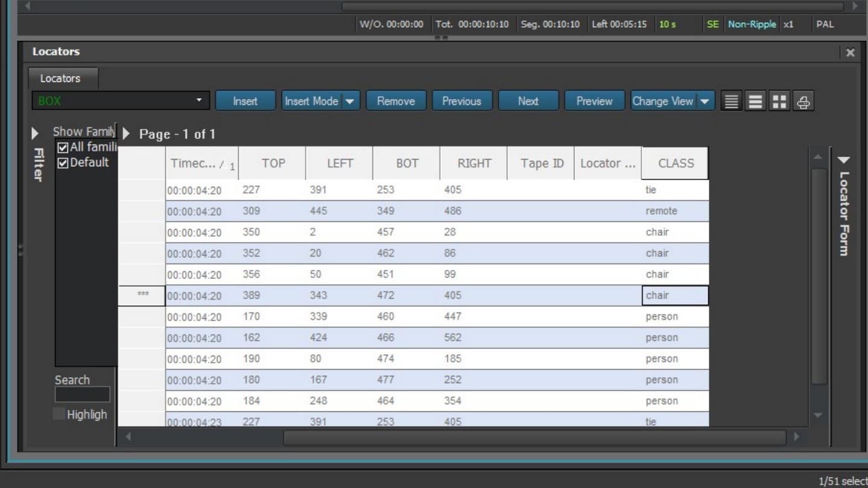Collapse the Locator Form panel arrow
The height and width of the screenshot is (488, 868).
tap(844, 160)
